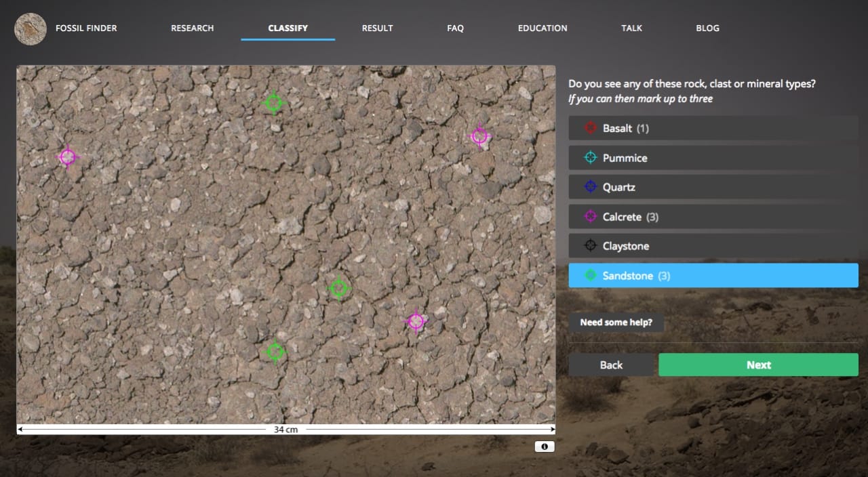Click the green Next button
Screen dimensions: 868x477
point(758,365)
